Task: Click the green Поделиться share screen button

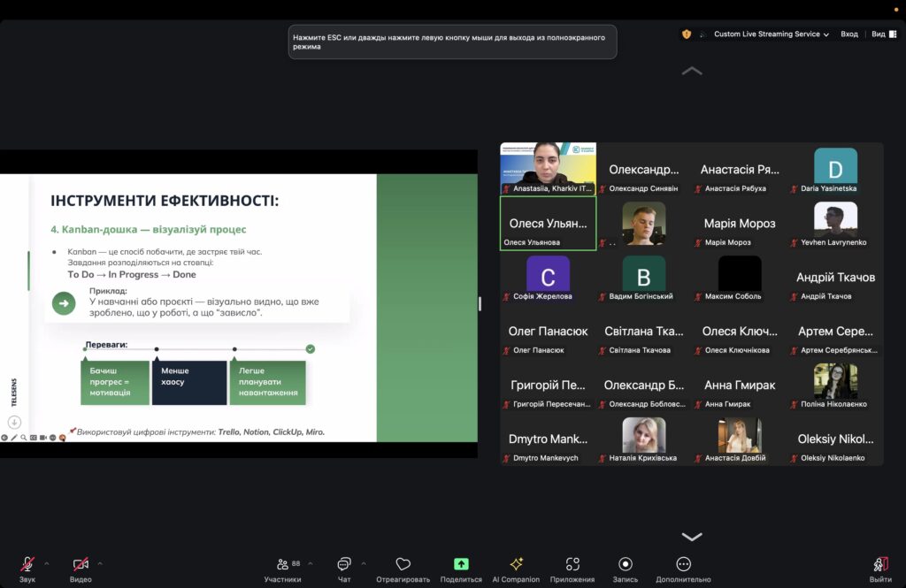Action: tap(461, 564)
